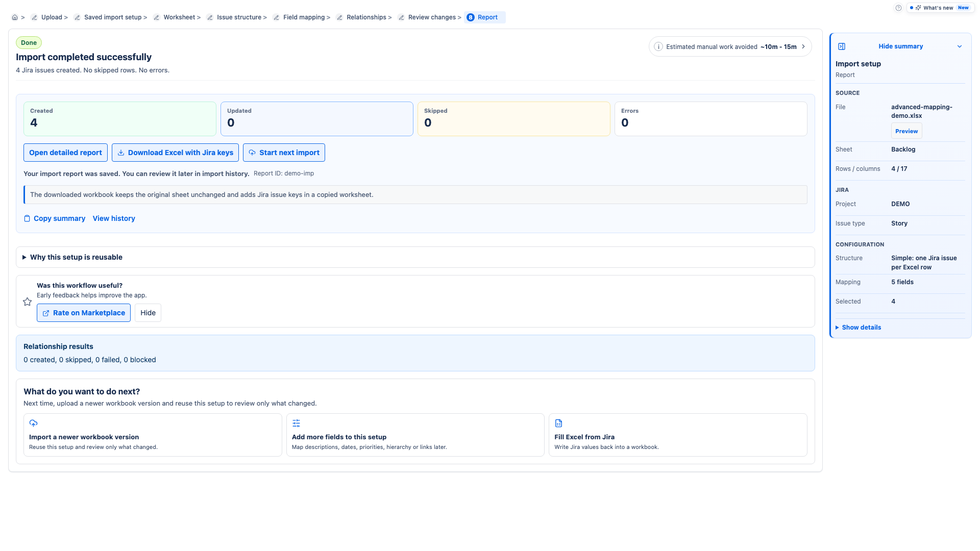Image resolution: width=980 pixels, height=551 pixels.
Task: Copy the import summary
Action: [55, 218]
